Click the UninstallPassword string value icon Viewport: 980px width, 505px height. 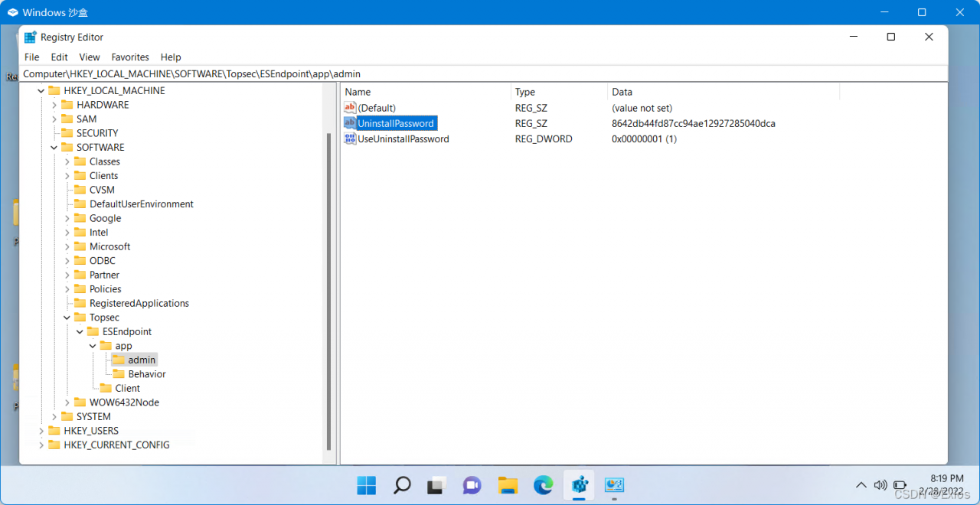click(x=350, y=123)
